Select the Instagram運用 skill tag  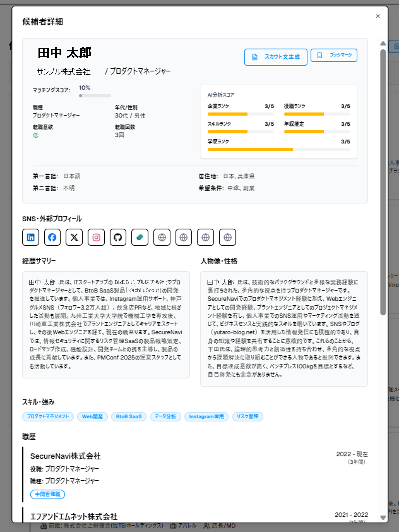click(x=207, y=416)
